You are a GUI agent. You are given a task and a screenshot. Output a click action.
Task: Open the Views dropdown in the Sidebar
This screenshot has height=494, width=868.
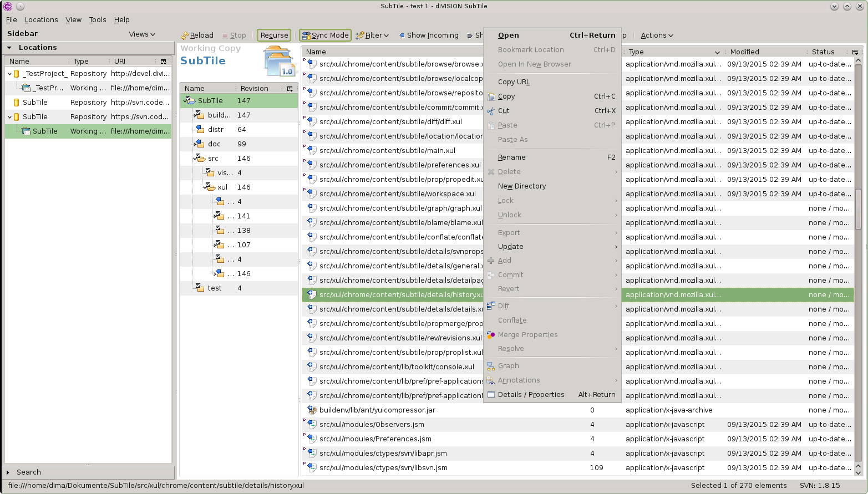point(141,34)
